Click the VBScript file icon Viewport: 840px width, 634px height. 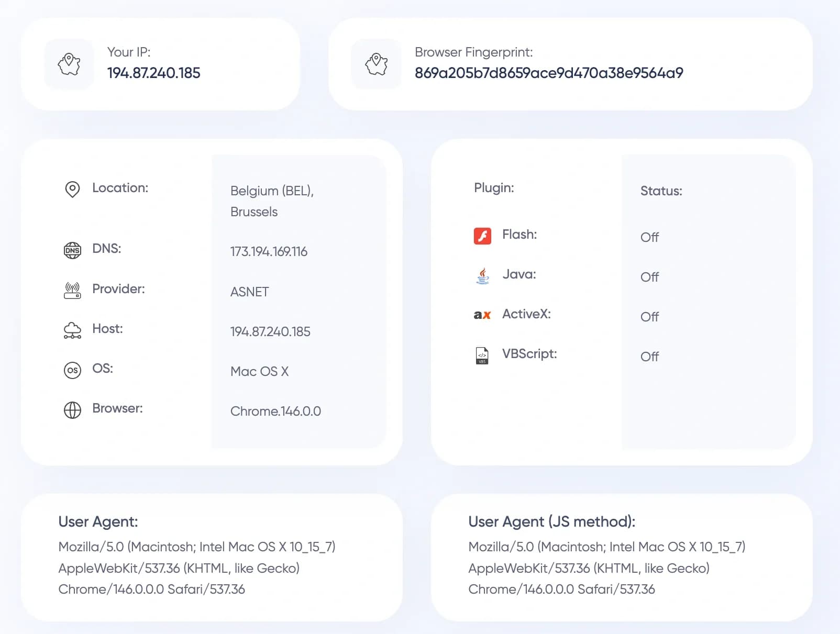click(x=482, y=355)
